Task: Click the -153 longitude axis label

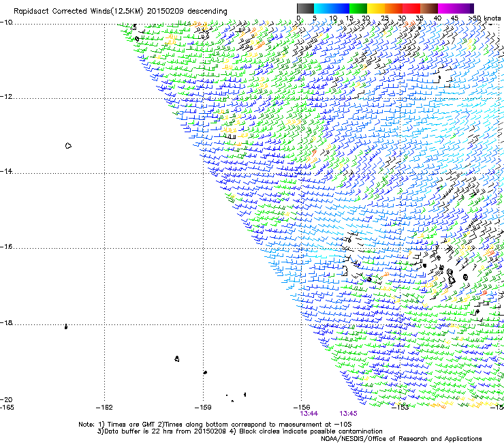Action: tap(400, 408)
